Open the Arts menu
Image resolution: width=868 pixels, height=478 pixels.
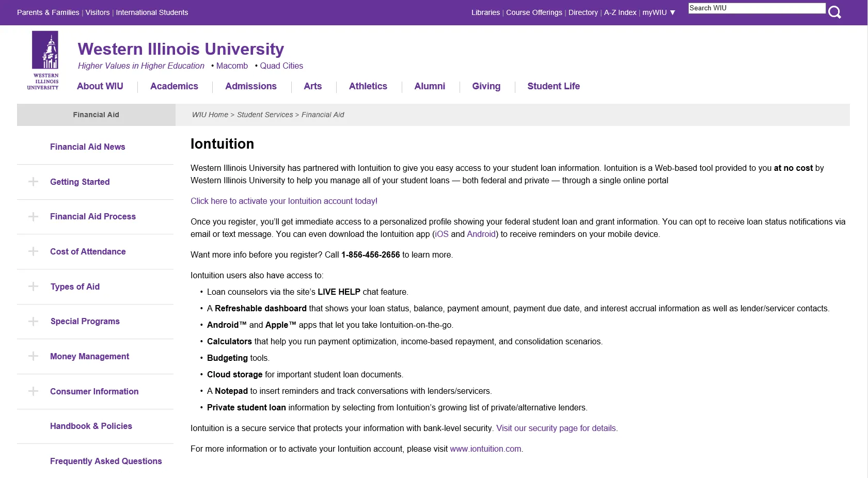click(313, 86)
